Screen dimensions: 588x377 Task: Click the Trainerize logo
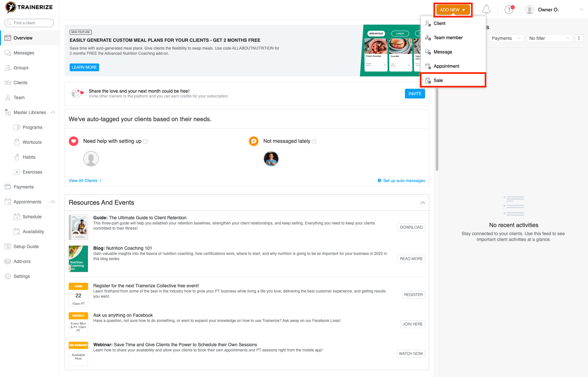pos(29,7)
